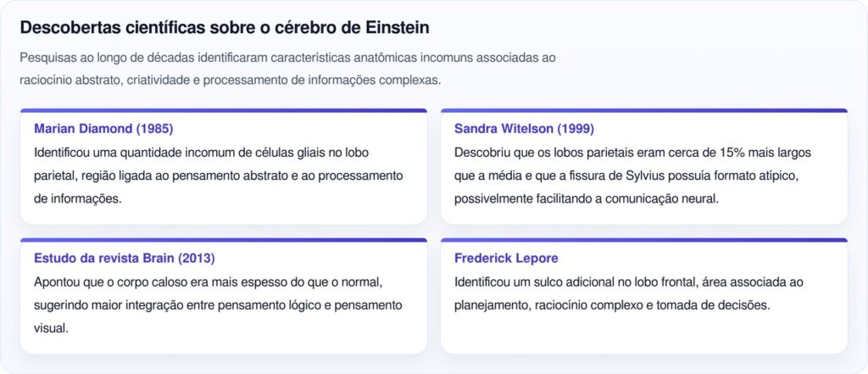Click the purple top border of Marian Diamond card
868x374 pixels.
point(224,110)
